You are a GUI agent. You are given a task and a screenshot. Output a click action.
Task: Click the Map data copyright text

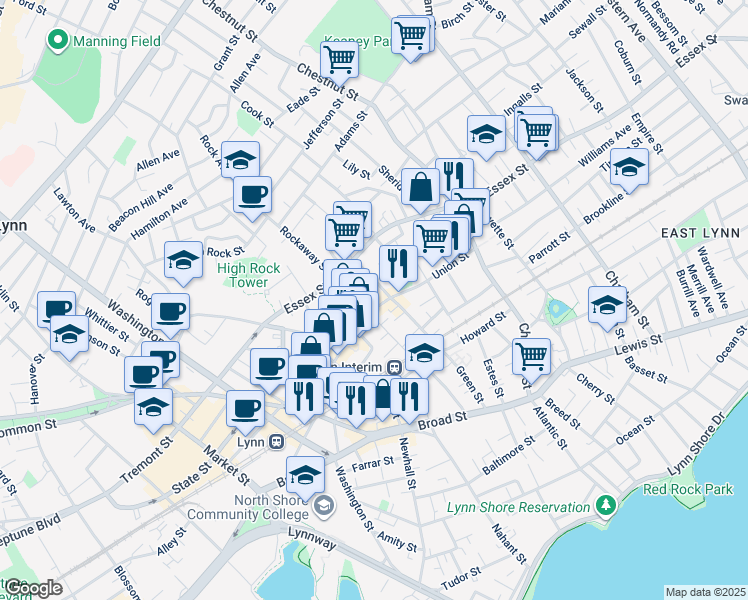point(705,592)
